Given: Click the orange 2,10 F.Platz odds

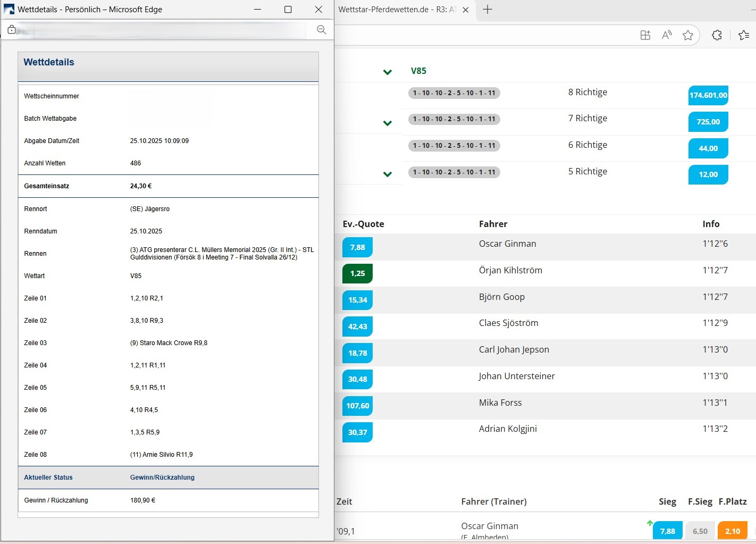Looking at the screenshot, I should (x=732, y=531).
